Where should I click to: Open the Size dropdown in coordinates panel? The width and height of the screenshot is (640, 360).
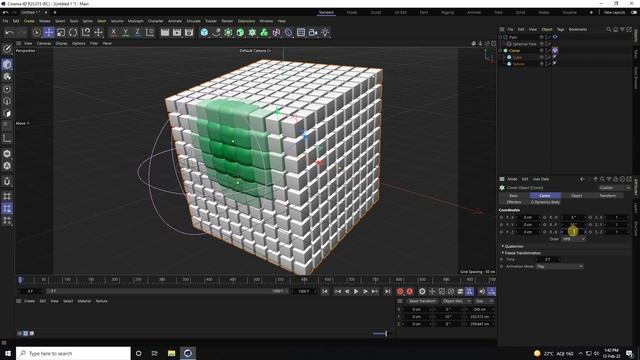click(x=484, y=301)
